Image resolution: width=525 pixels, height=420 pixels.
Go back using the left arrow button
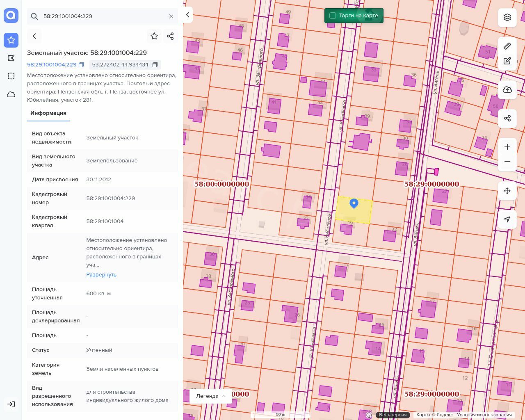(x=34, y=36)
